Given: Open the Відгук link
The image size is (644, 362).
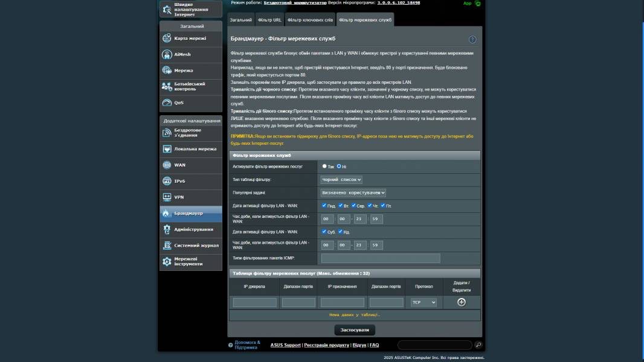Looking at the screenshot, I should click(x=359, y=345).
